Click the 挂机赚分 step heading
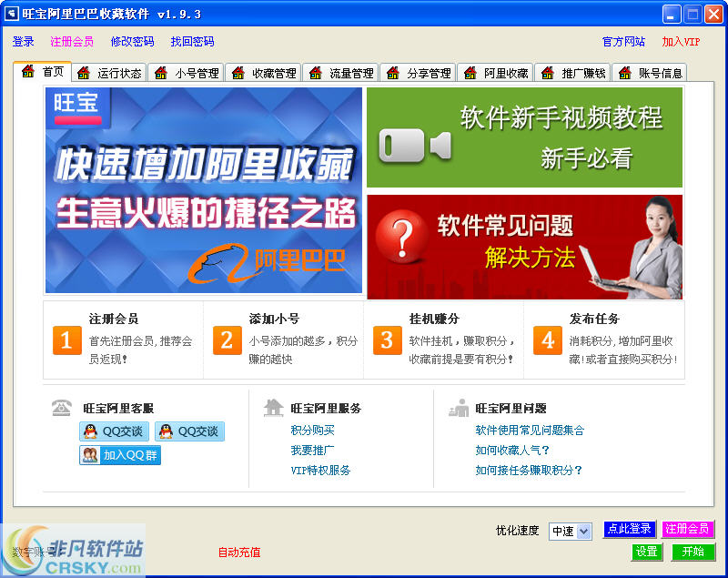The height and width of the screenshot is (578, 728). pyautogui.click(x=434, y=319)
